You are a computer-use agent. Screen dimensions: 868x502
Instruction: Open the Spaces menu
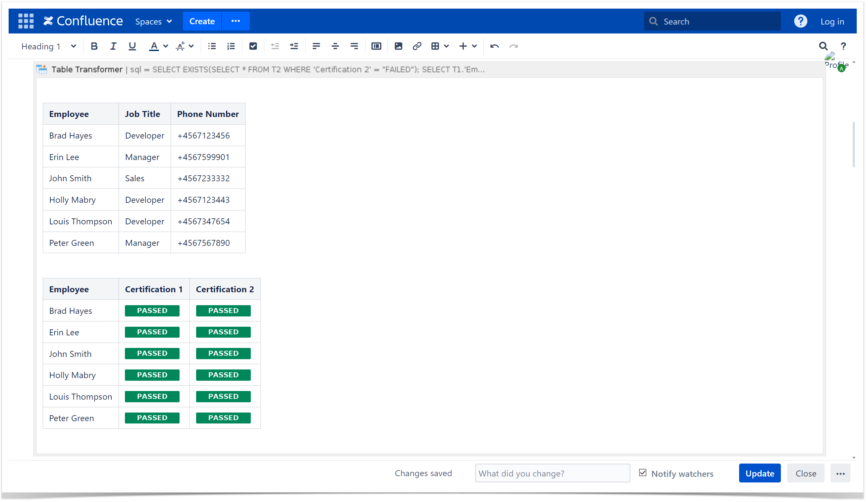[x=153, y=21]
